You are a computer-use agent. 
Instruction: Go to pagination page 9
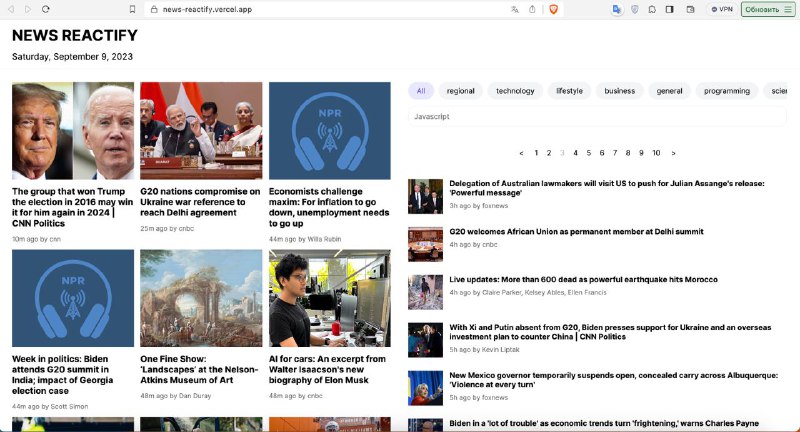pos(641,153)
